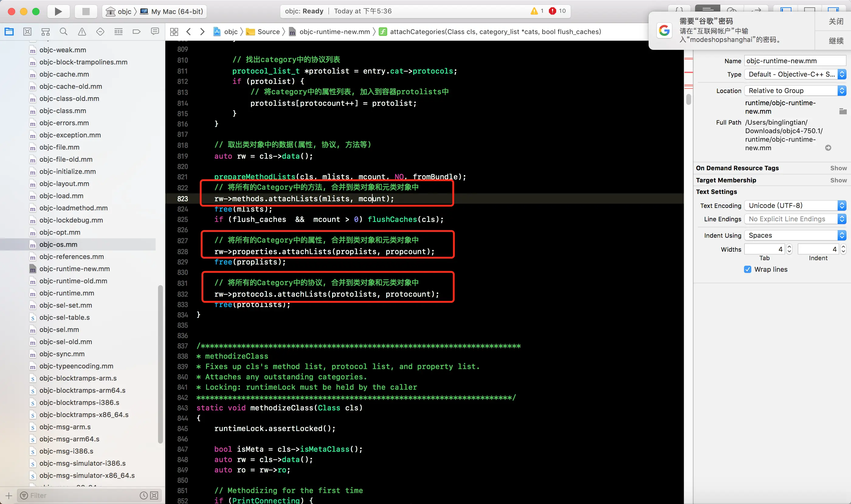Screen dimensions: 851x504
Task: Select objc-runtime-new.mm in file navigator
Action: 74,269
